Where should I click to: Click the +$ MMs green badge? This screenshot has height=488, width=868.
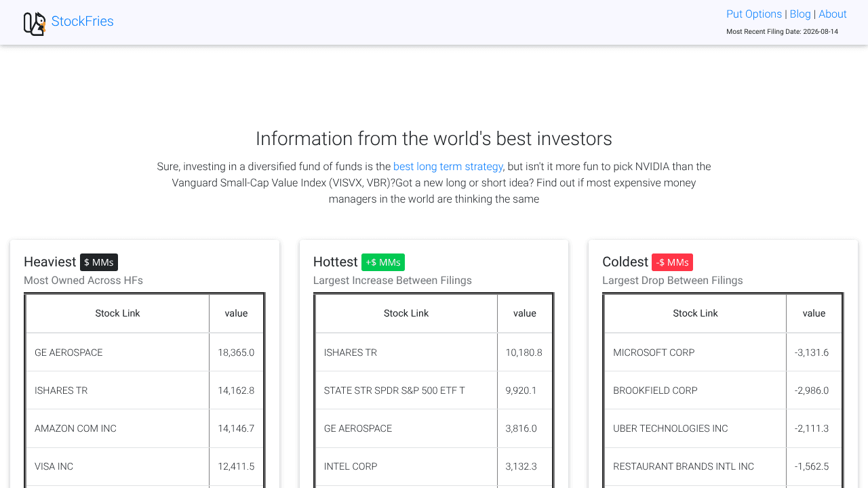pyautogui.click(x=383, y=262)
